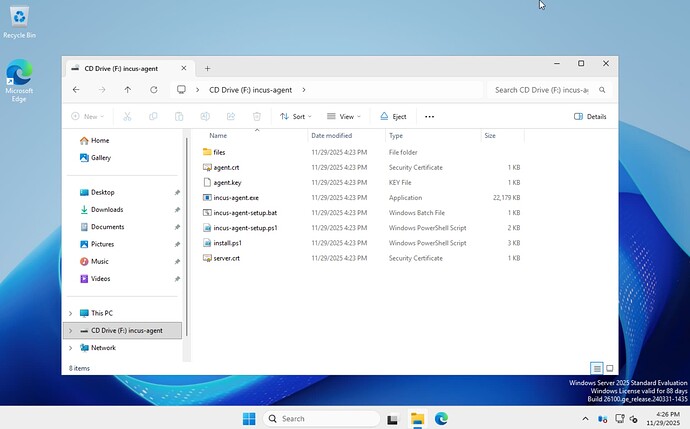This screenshot has width=690, height=429.
Task: Go up one folder level
Action: (x=128, y=89)
